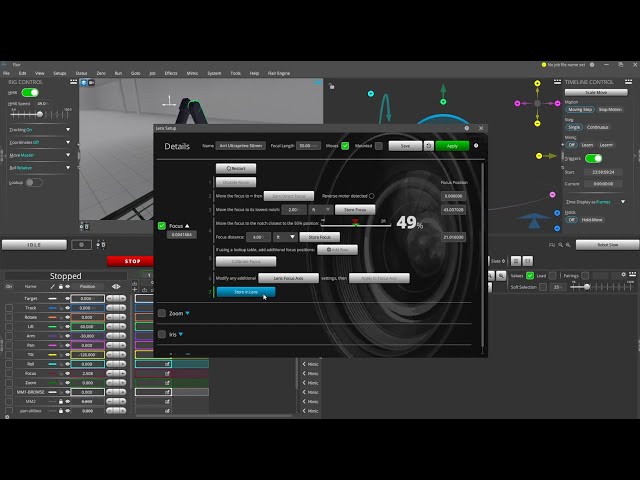
Task: Click the Save button in Lens Setup
Action: click(405, 146)
